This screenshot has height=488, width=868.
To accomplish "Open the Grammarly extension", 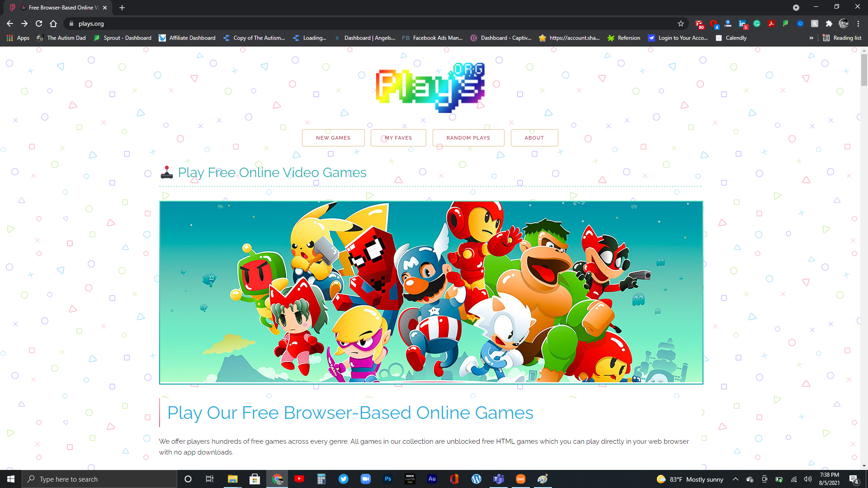I will click(x=757, y=23).
